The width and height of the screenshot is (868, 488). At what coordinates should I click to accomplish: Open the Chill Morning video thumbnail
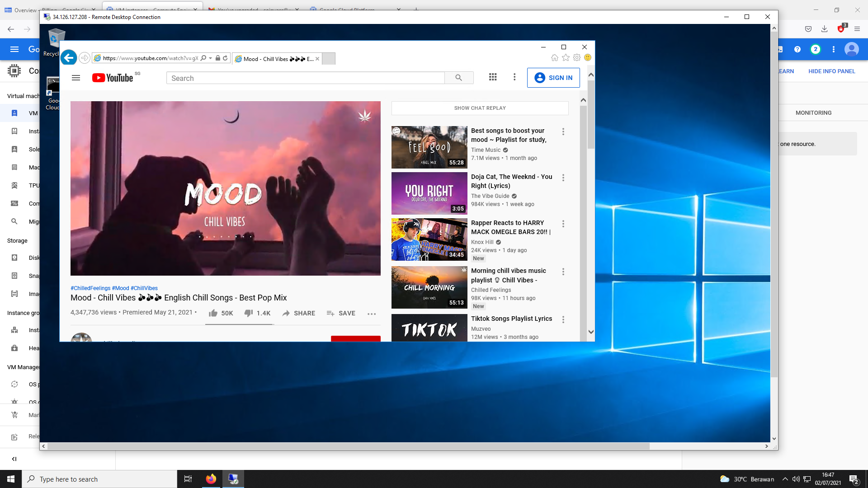429,287
